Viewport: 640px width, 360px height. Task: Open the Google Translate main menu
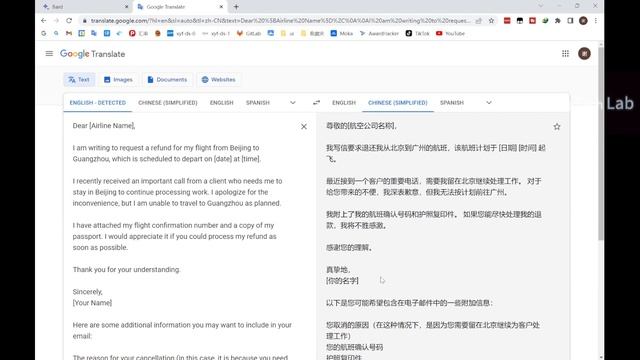point(49,53)
